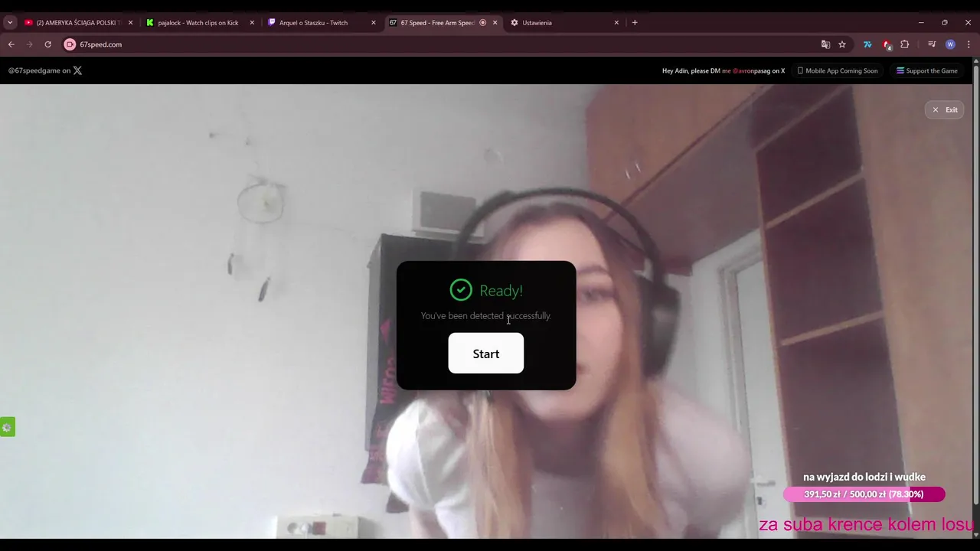Open the Chrome three-dot menu
Screen dimensions: 980x551
[969, 44]
